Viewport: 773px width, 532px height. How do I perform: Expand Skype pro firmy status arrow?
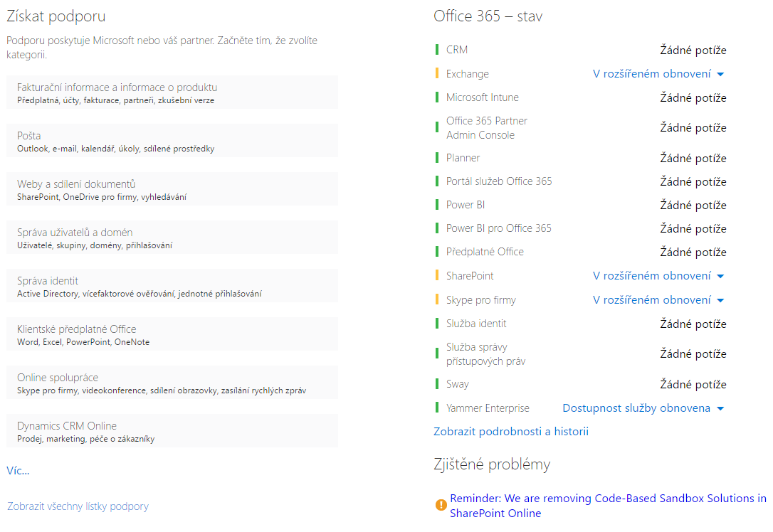(720, 300)
